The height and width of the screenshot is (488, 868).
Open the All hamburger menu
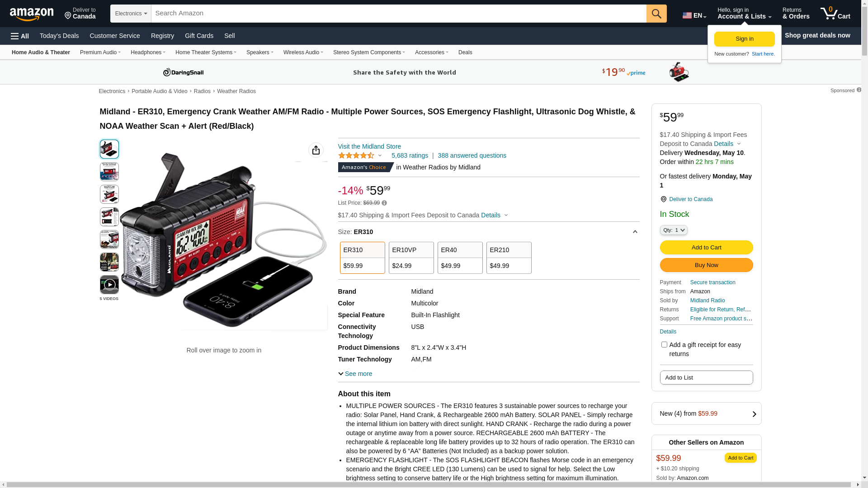pos(20,36)
